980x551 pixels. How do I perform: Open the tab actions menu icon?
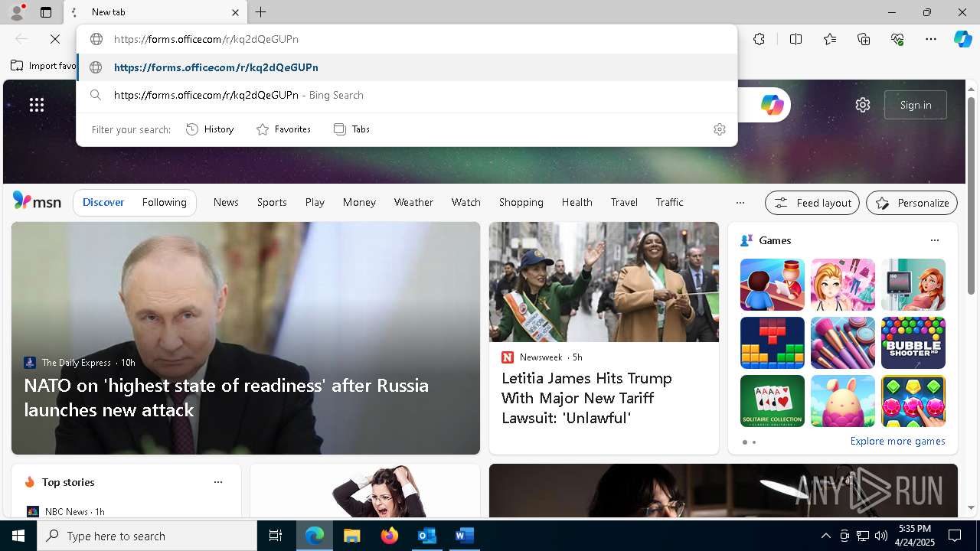(x=46, y=12)
